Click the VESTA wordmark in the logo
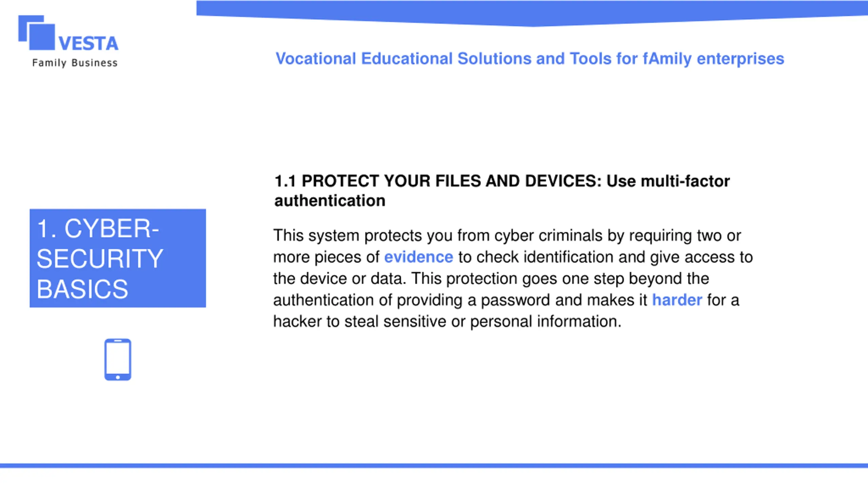 88,44
